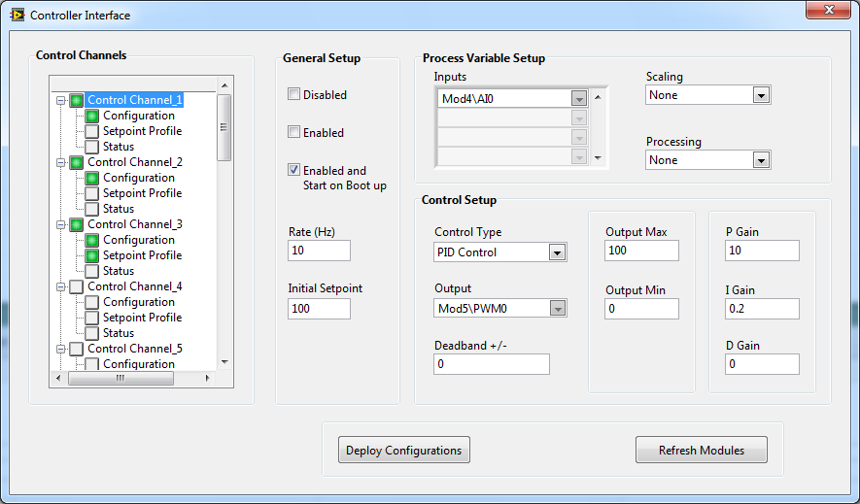Uncheck Enabled and Start on Boot up
Screen dimensions: 860x504
click(294, 170)
